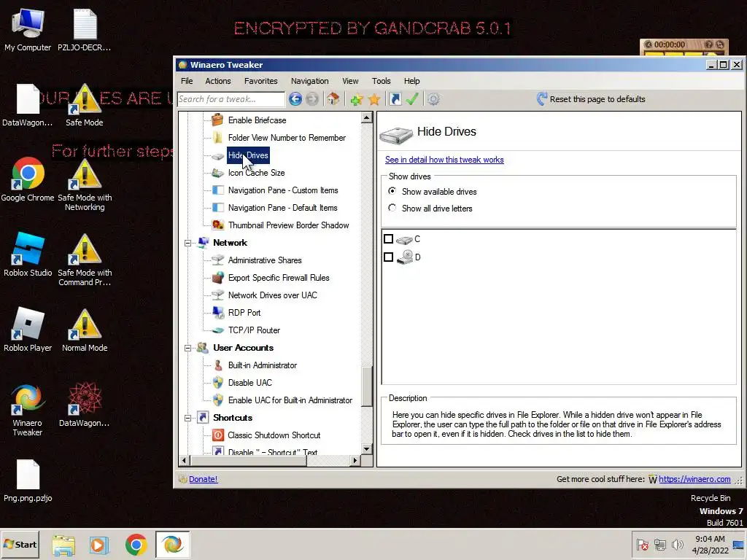Select Thumbnail Preview Border Shadow tweak

(288, 225)
